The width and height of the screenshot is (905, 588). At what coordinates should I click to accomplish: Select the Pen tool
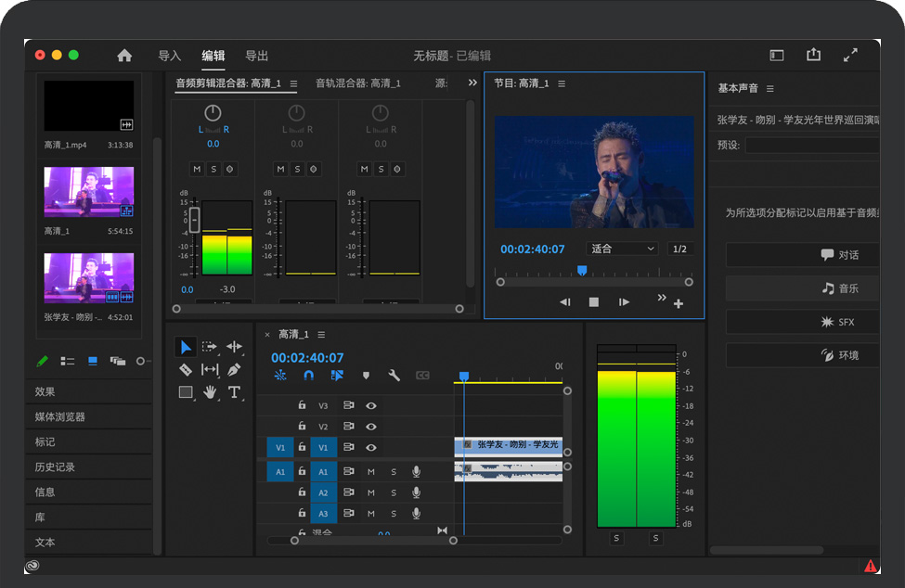(x=234, y=369)
